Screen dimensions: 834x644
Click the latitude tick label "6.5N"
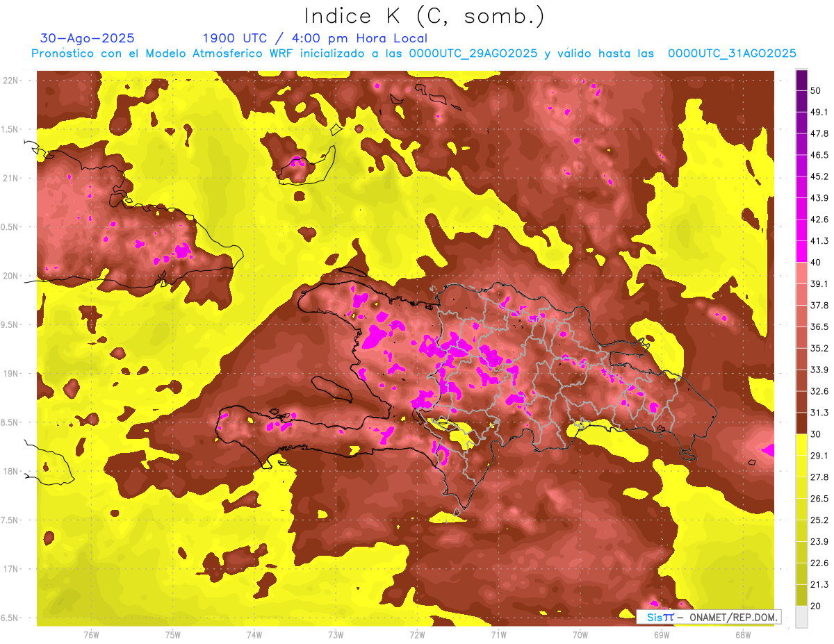[10, 618]
